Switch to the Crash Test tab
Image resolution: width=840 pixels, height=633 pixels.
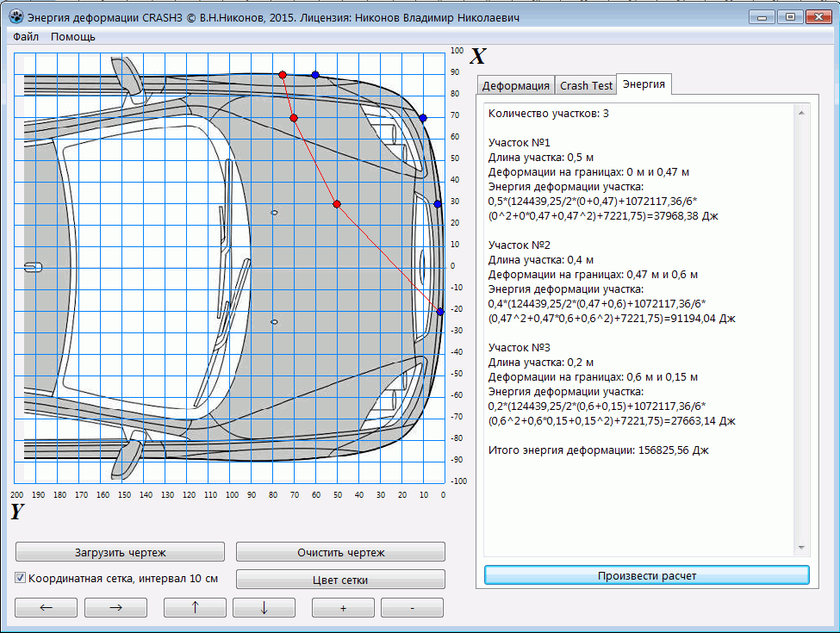coord(586,85)
